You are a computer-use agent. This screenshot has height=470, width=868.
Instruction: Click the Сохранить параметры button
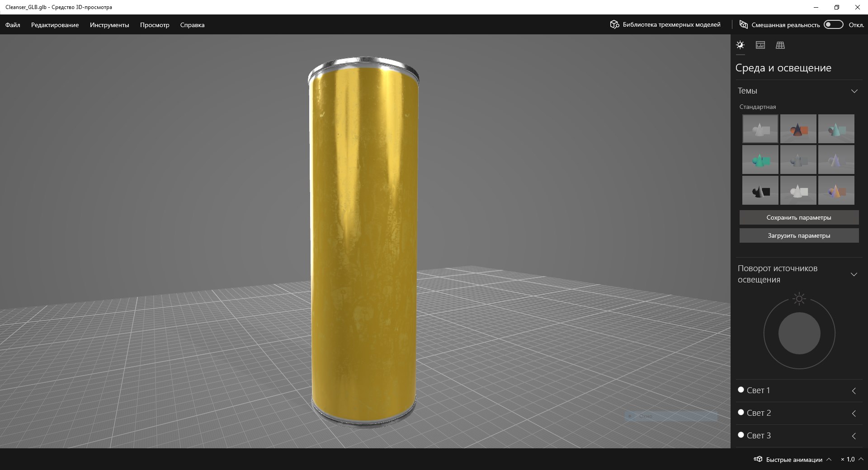[799, 217]
